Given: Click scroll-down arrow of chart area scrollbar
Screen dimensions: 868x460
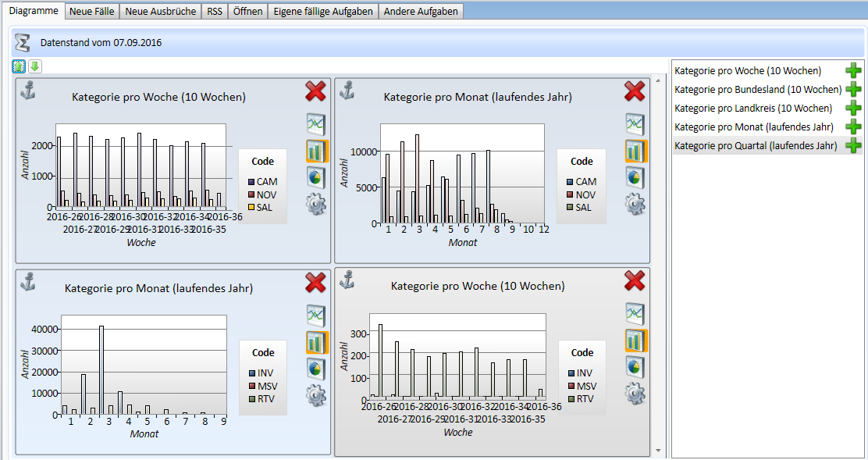Looking at the screenshot, I should point(659,451).
